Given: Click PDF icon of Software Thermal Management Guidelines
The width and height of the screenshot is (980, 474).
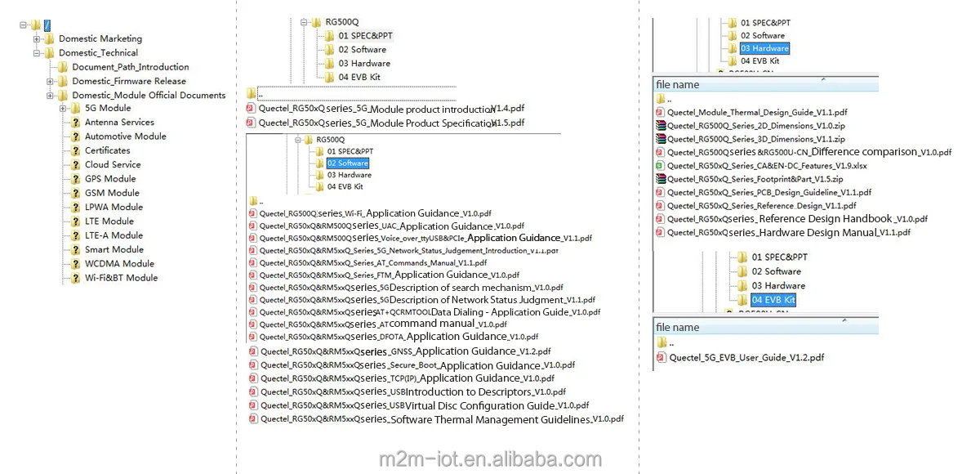Looking at the screenshot, I should pyautogui.click(x=253, y=419).
